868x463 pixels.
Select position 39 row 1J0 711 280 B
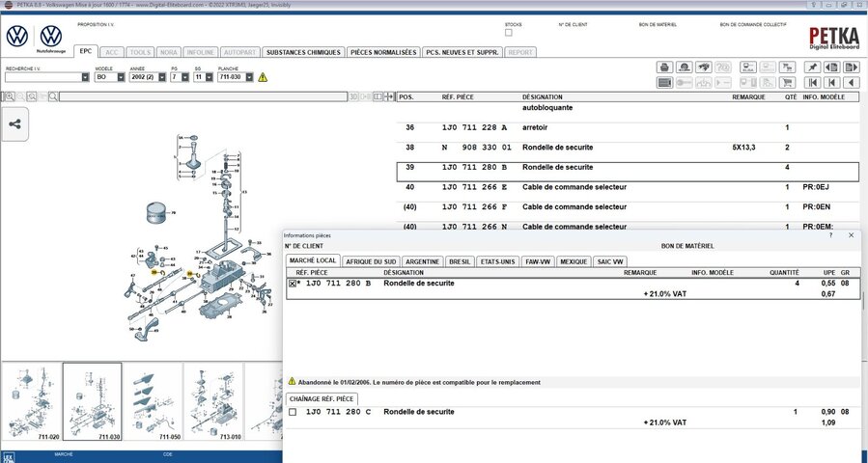click(x=628, y=172)
